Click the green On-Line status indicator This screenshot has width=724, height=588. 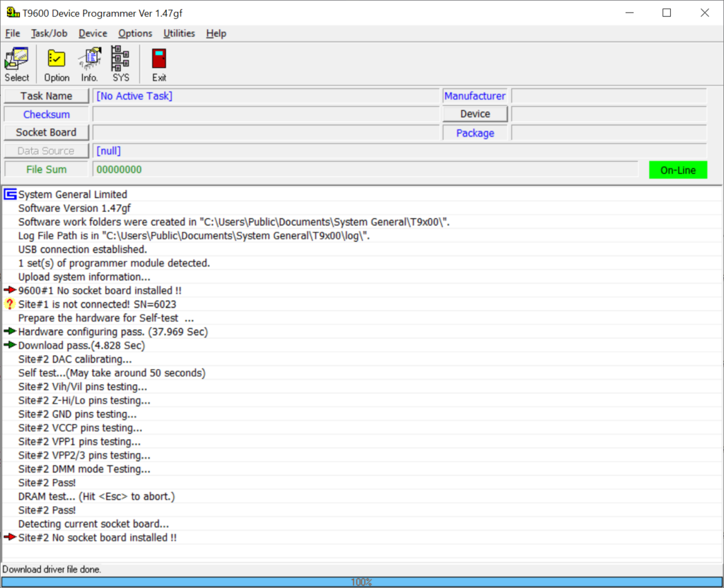point(678,170)
